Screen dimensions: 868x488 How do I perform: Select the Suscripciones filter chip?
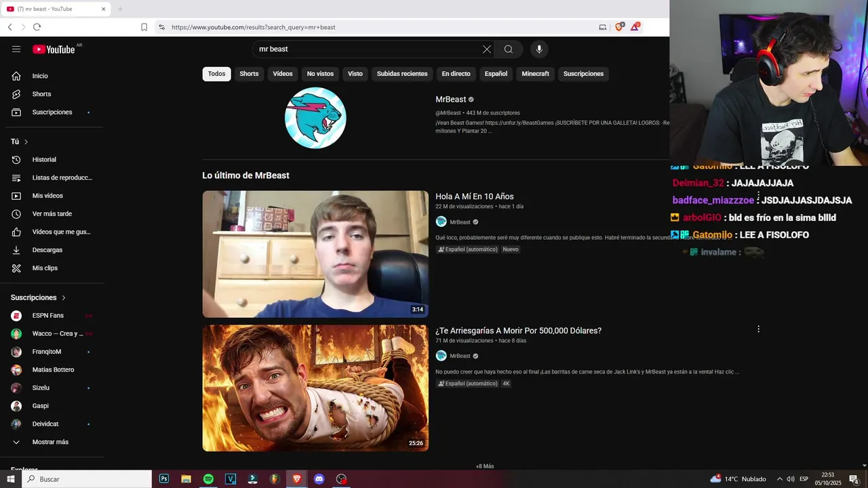coord(583,74)
